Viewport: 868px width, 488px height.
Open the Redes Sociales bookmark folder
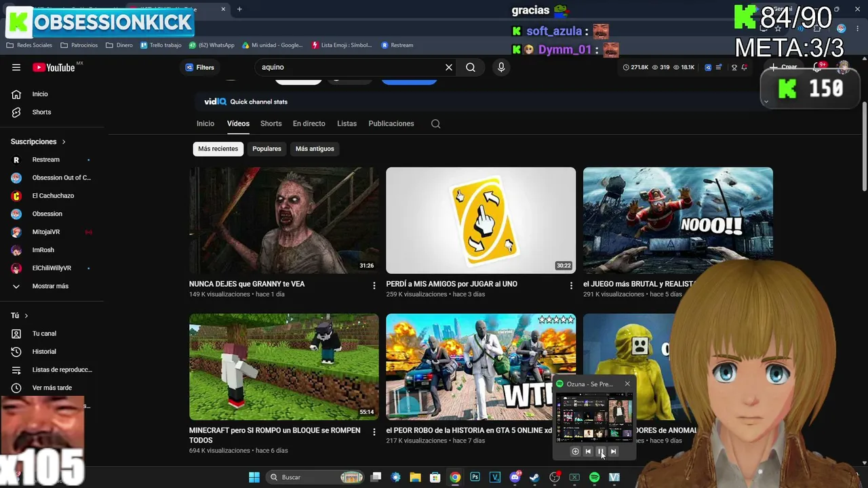[29, 45]
